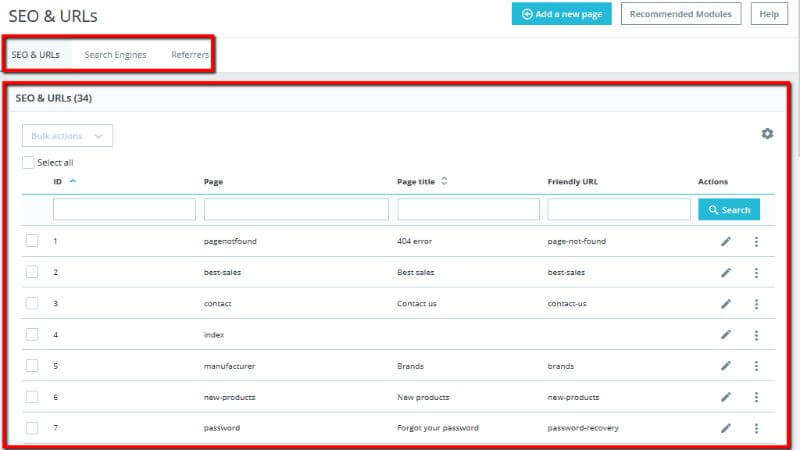
Task: Click 'New products' page title cell
Action: coord(423,397)
